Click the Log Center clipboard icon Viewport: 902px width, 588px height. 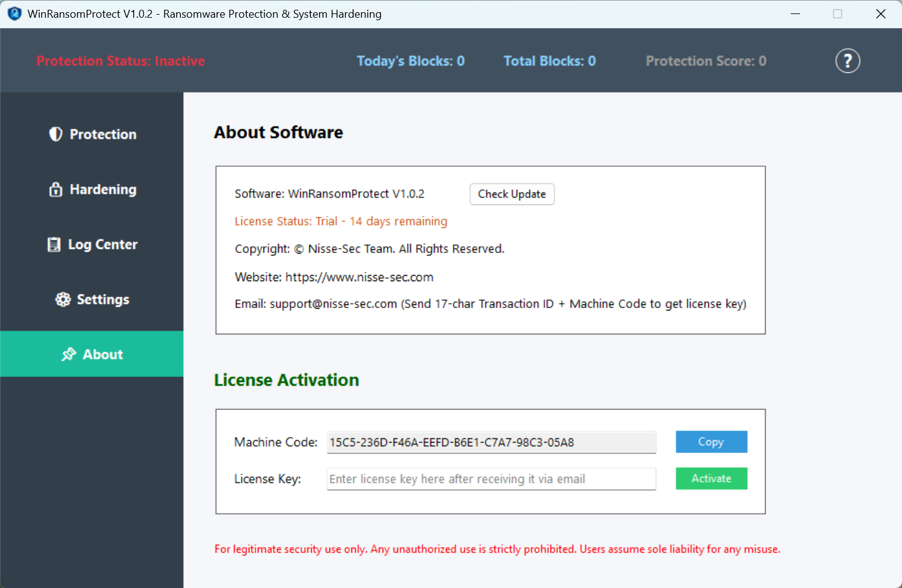(54, 244)
